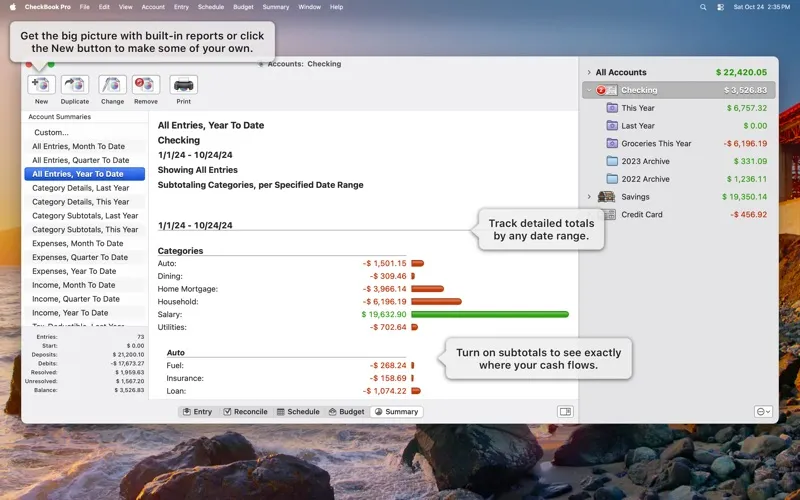800x500 pixels.
Task: Select Expenses, Month To Date report
Action: point(85,243)
